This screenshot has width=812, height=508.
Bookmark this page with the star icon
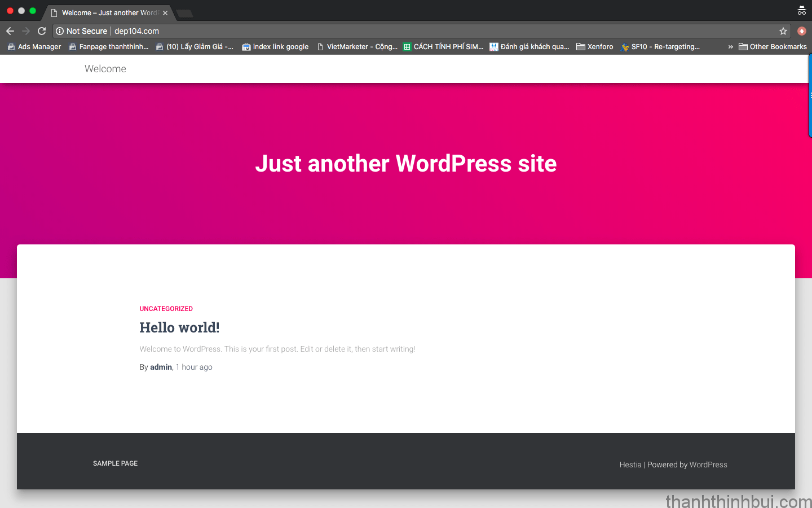[x=783, y=31]
